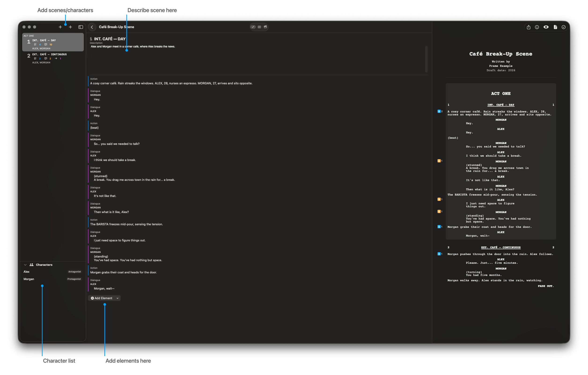Click the Protagonist tag on Morgan
The height and width of the screenshot is (375, 588).
[74, 279]
